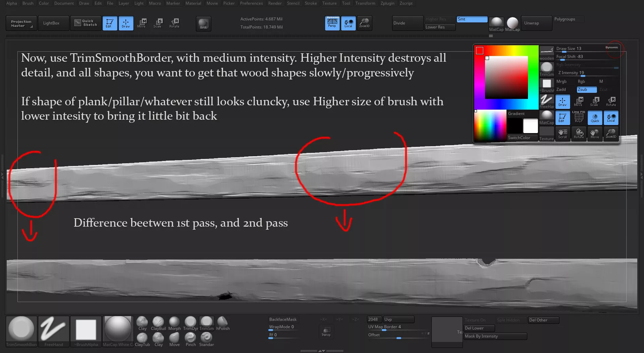Screen dimensions: 644x353
Task: Toggle Persp perspective view
Action: [332, 23]
